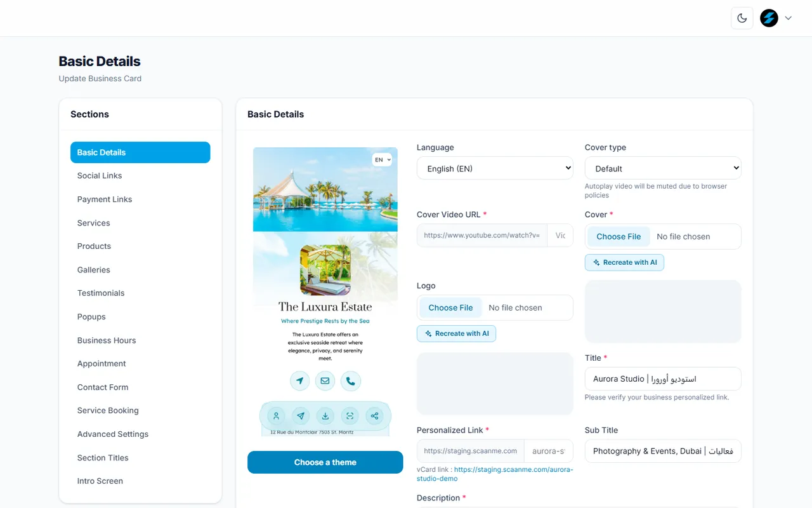The width and height of the screenshot is (812, 508).
Task: Click the download icon in preview bar
Action: pyautogui.click(x=325, y=416)
